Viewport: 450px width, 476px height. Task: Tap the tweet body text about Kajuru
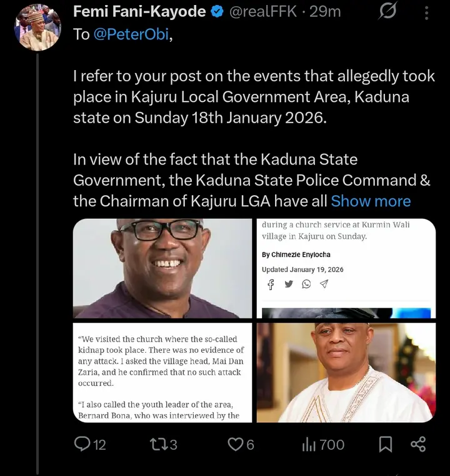pyautogui.click(x=250, y=97)
